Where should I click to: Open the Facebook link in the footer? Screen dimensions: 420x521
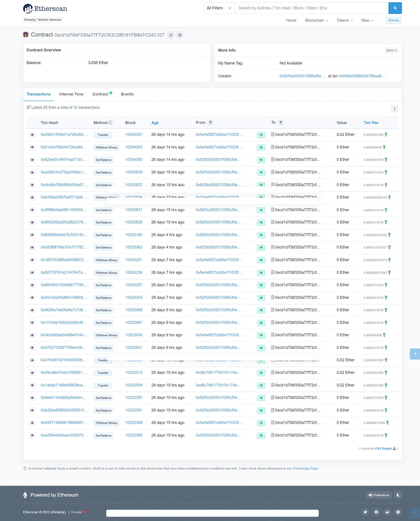click(x=376, y=512)
